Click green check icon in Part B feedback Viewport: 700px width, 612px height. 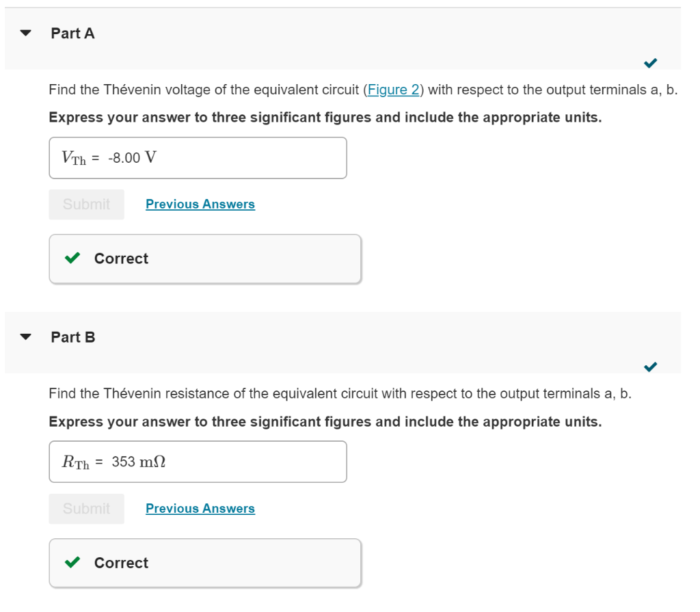[72, 562]
